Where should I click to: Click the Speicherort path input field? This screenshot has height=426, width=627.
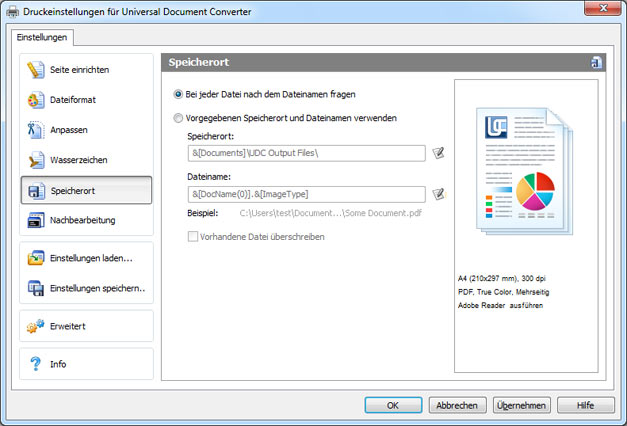(x=306, y=153)
